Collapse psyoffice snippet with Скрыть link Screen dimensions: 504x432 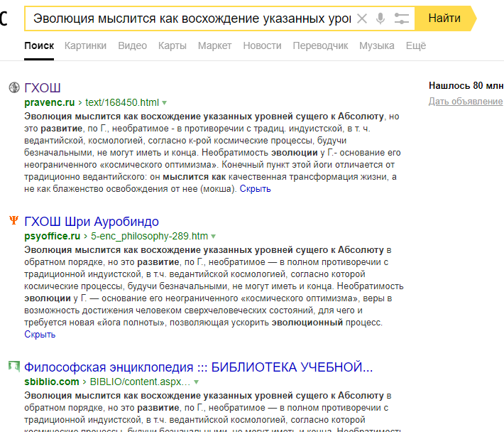(40, 335)
